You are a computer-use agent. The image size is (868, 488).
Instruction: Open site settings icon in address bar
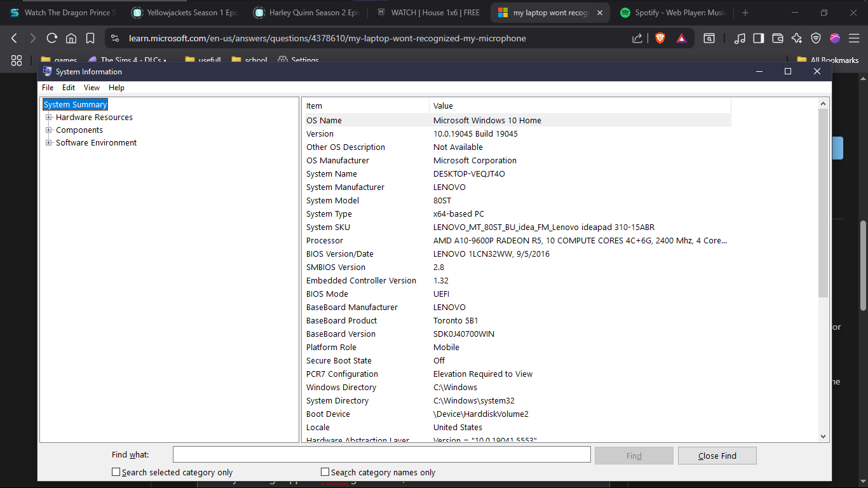(114, 38)
